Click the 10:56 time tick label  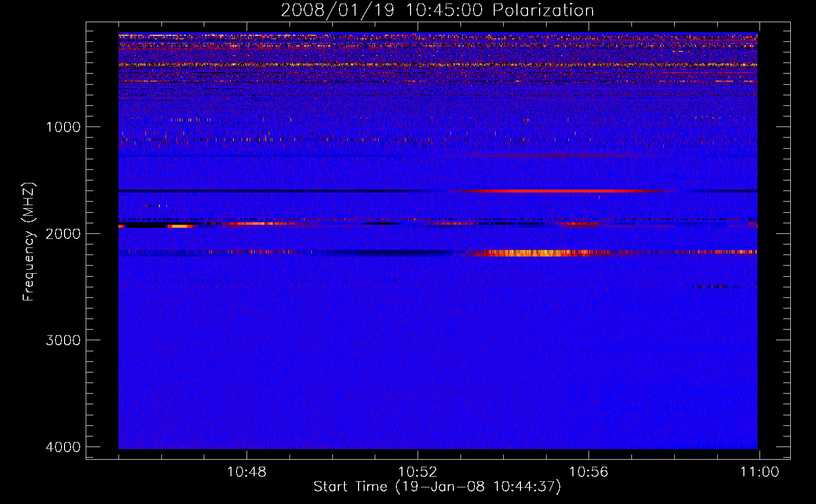coord(589,472)
